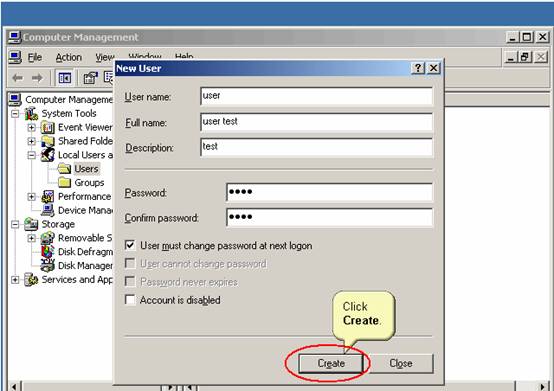
Task: Restore down the inner console window
Action: point(525,57)
